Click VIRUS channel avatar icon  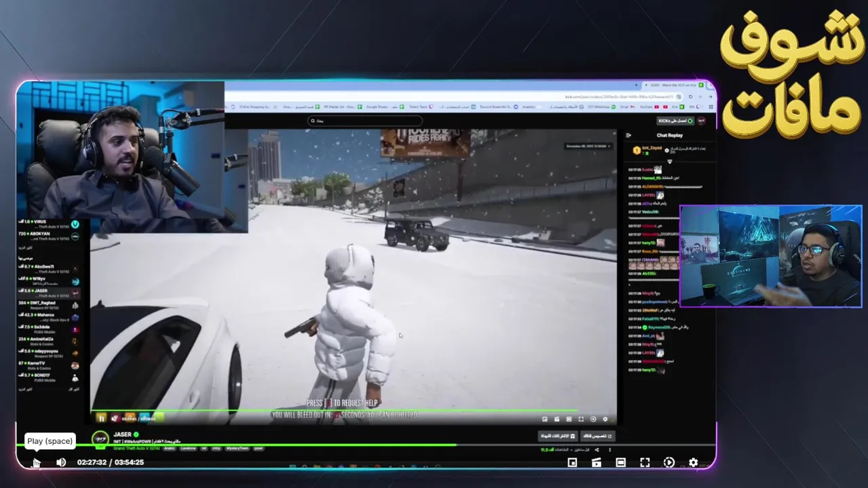tap(75, 224)
